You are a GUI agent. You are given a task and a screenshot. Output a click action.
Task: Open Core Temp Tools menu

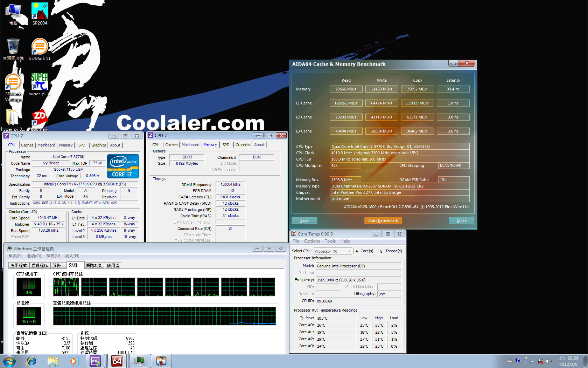330,241
